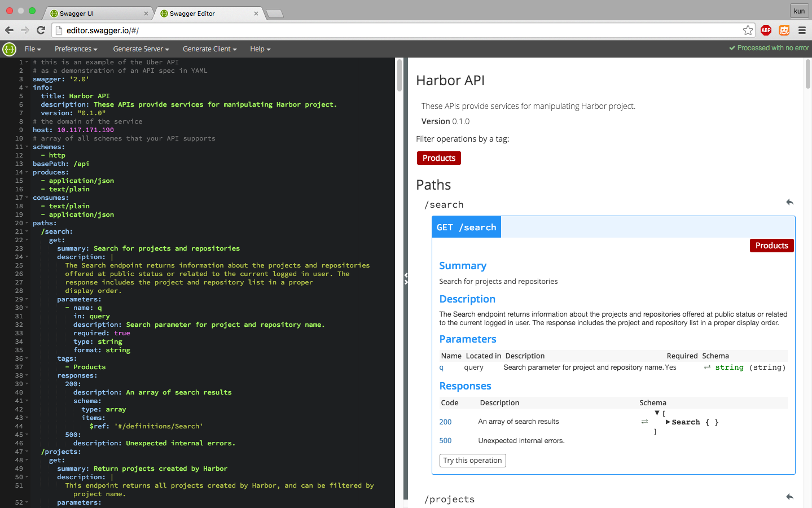
Task: Jump to /projects code using the reply arrow icon
Action: click(x=789, y=497)
